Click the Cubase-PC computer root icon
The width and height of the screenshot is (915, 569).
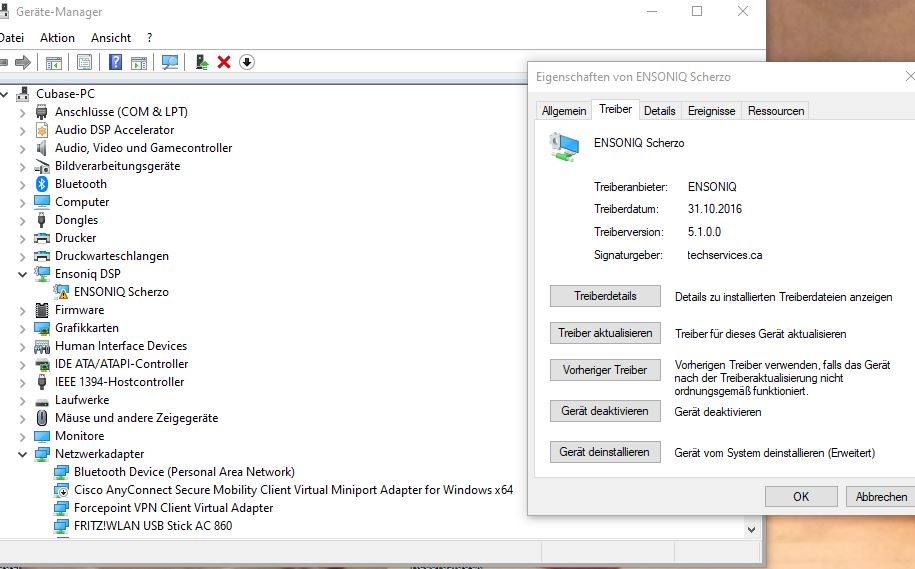[x=23, y=93]
